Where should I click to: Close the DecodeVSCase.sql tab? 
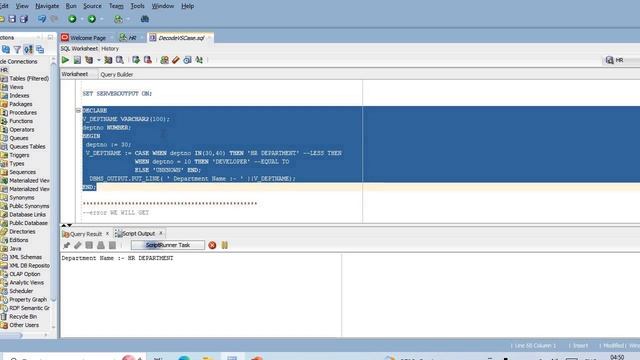point(209,38)
